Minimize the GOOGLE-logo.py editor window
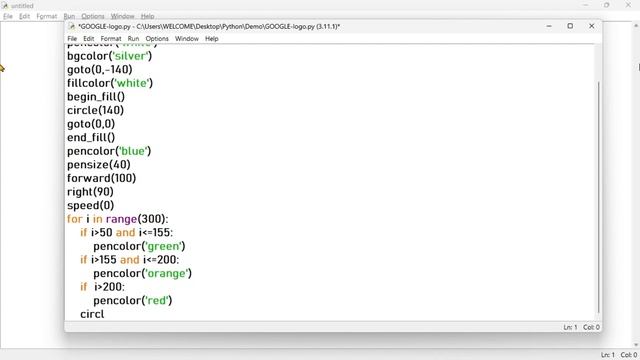 549,26
